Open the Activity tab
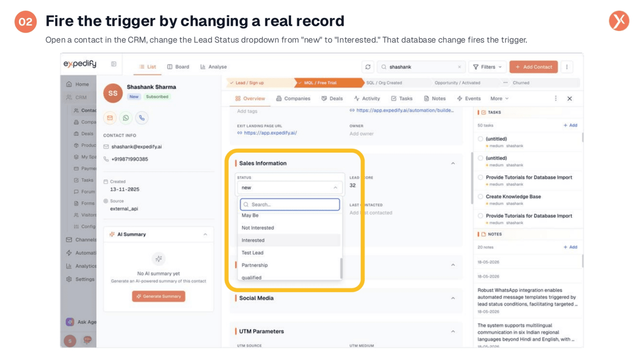 (367, 99)
